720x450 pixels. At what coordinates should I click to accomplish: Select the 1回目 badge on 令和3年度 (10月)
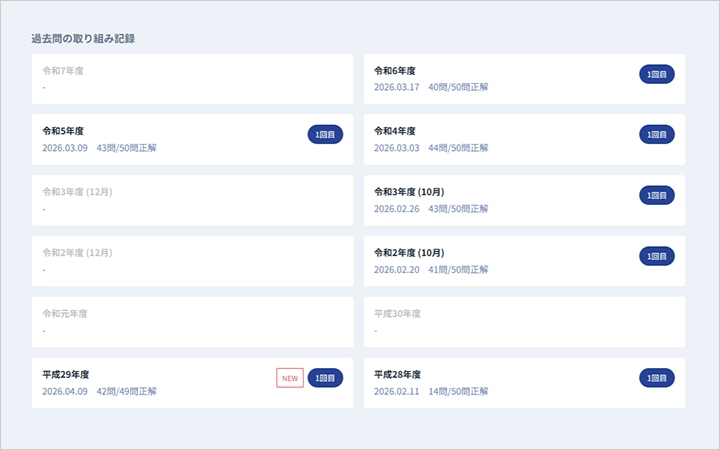click(x=656, y=195)
